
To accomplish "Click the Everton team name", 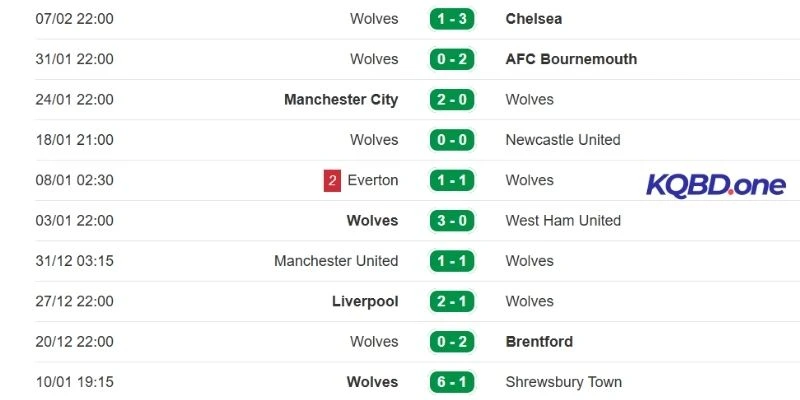I will tap(373, 181).
